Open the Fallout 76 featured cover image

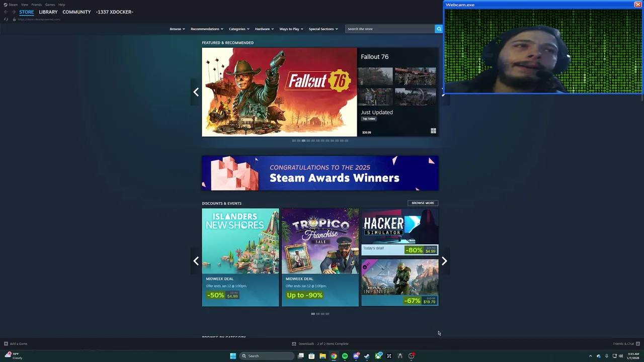[x=279, y=92]
